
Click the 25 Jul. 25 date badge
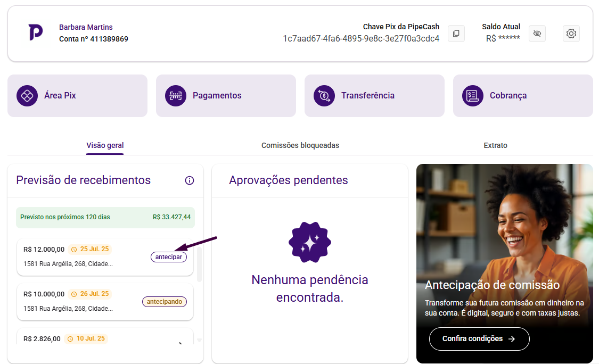(90, 250)
